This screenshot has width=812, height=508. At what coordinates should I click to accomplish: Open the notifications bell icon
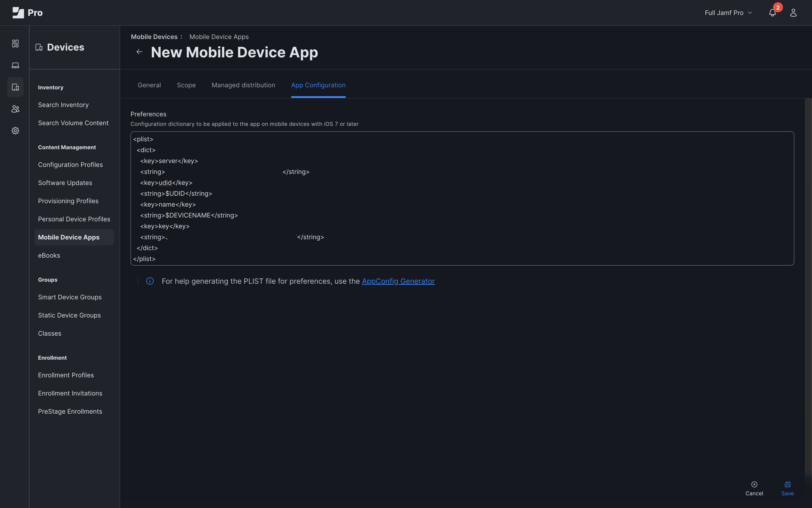772,13
